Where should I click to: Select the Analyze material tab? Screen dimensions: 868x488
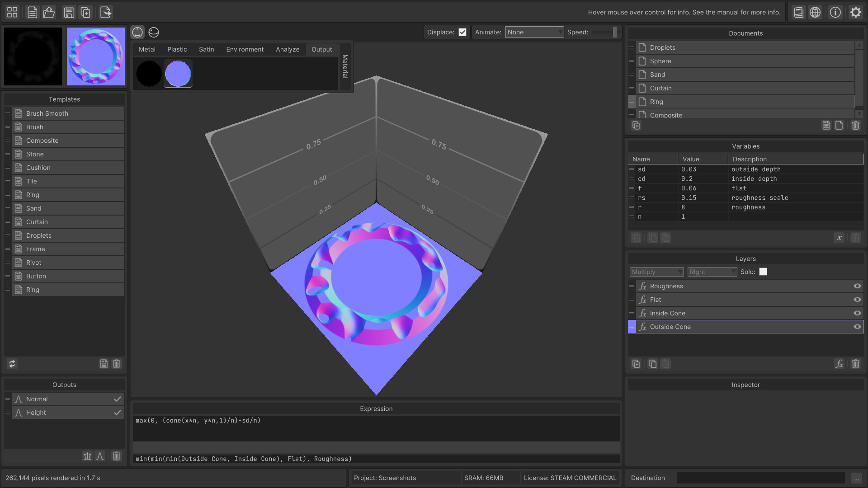coord(288,49)
